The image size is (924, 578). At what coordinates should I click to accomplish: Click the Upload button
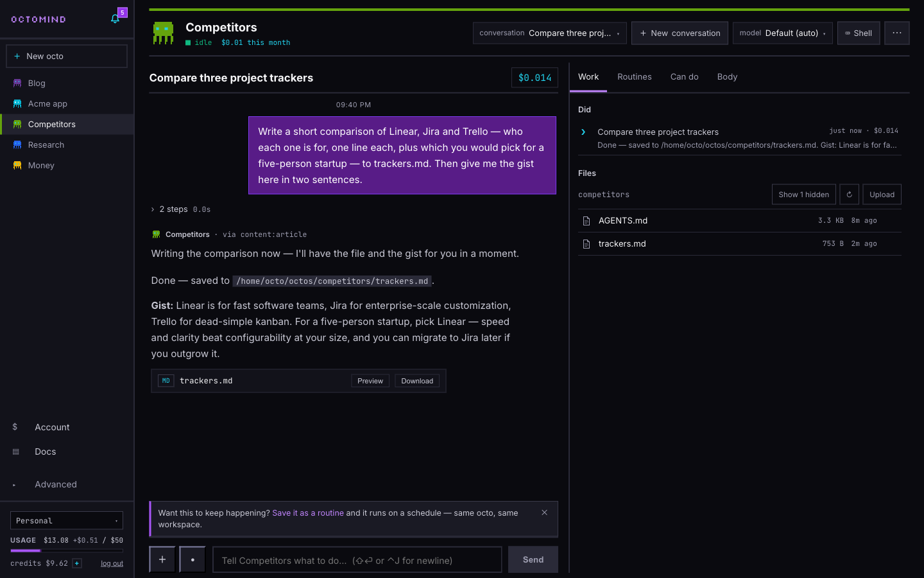point(882,195)
